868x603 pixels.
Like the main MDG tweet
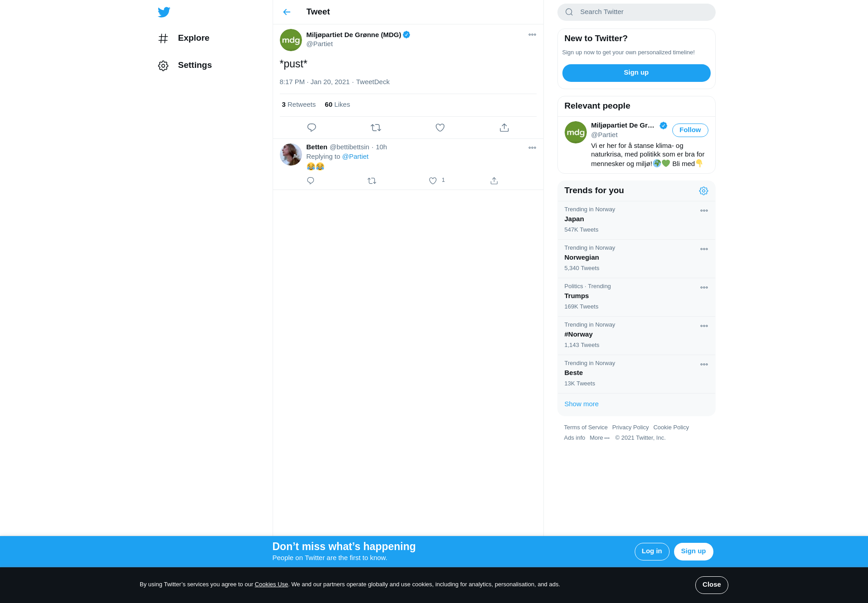(440, 128)
